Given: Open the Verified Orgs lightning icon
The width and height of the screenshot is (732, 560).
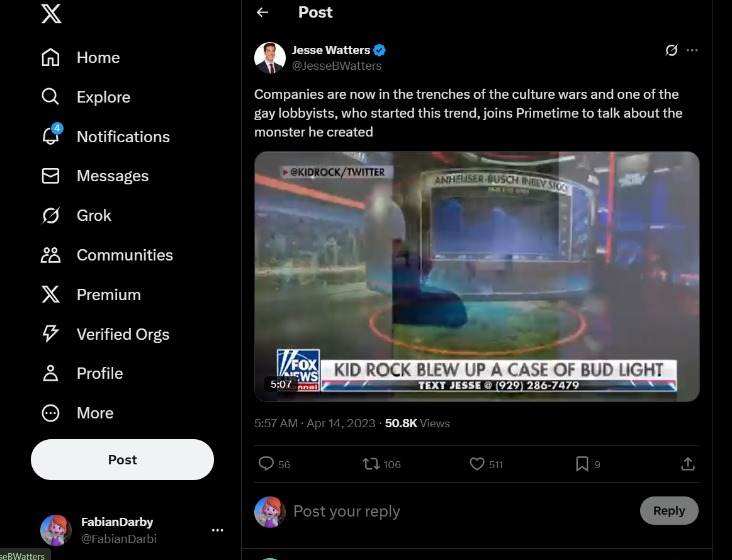Looking at the screenshot, I should 50,334.
